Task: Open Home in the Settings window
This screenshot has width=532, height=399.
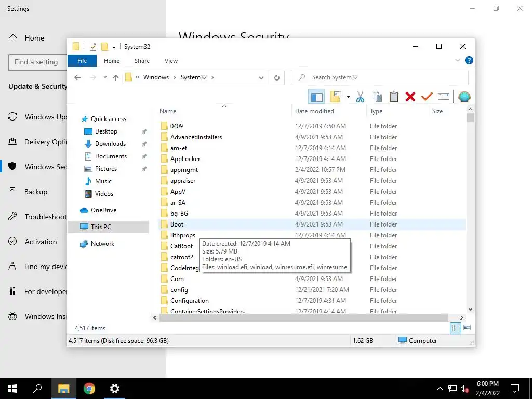Action: point(34,38)
